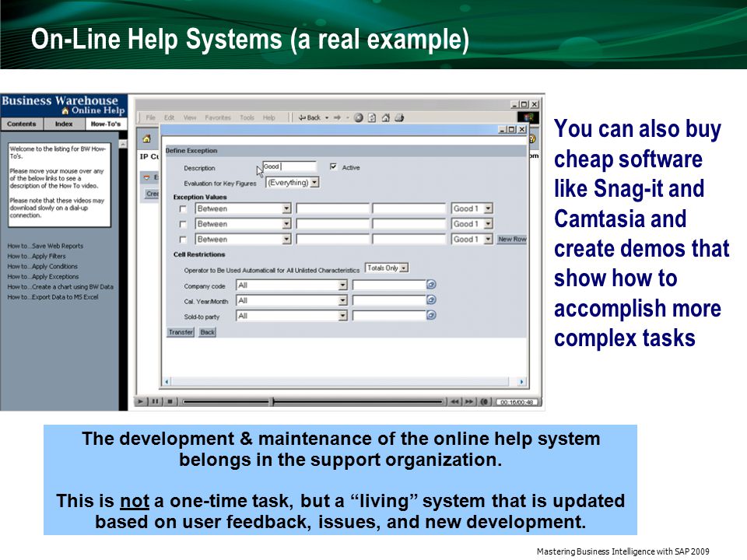Open How to...Export Data to MS Excel
The width and height of the screenshot is (747, 560).
[53, 296]
